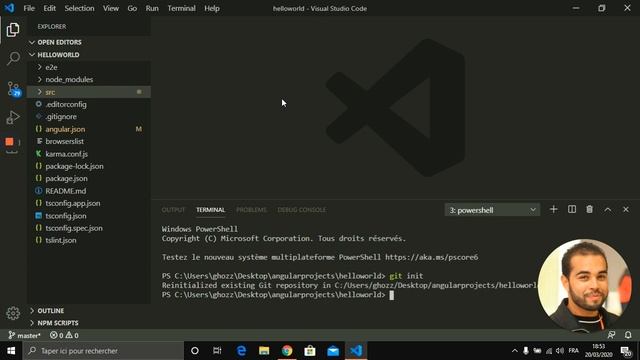The image size is (640, 360).
Task: Launch Google Chrome from taskbar
Action: tap(287, 351)
